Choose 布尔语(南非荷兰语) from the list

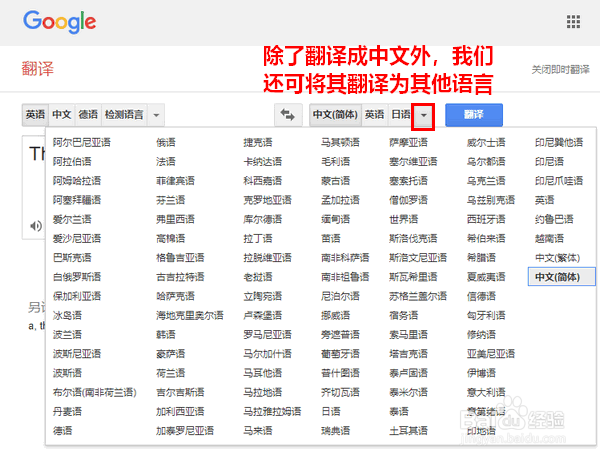click(95, 393)
